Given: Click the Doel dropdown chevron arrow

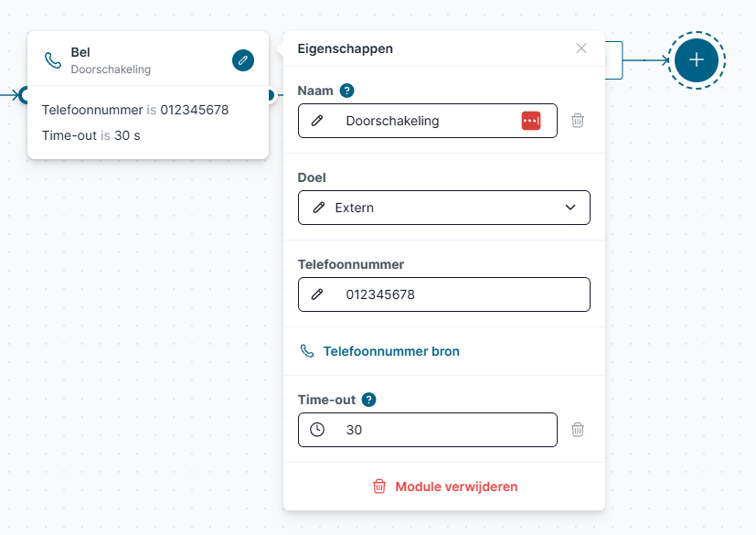Looking at the screenshot, I should pyautogui.click(x=570, y=208).
